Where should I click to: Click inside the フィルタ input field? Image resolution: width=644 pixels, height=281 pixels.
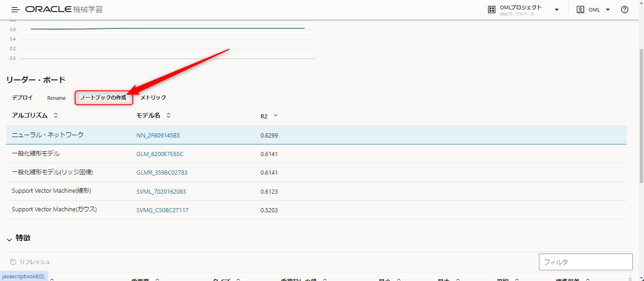tap(585, 262)
